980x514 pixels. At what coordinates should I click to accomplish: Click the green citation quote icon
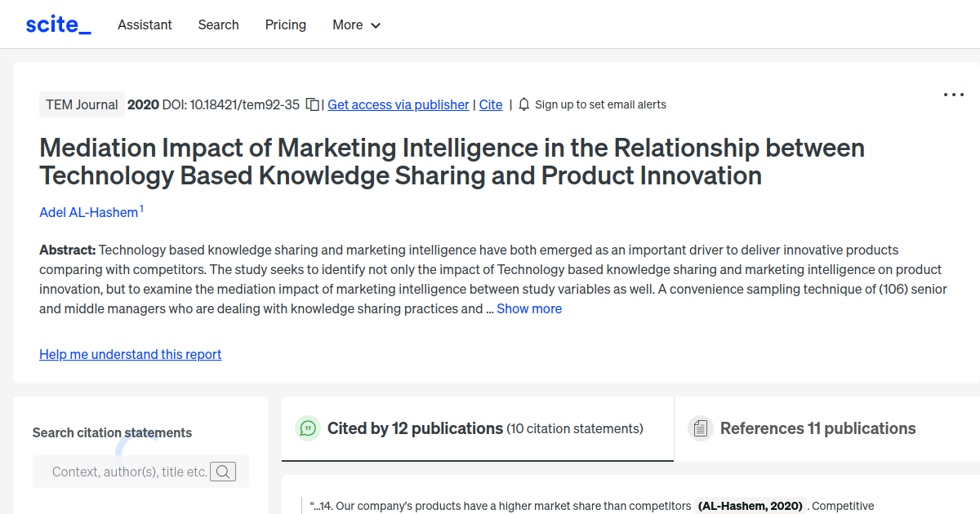[x=308, y=428]
